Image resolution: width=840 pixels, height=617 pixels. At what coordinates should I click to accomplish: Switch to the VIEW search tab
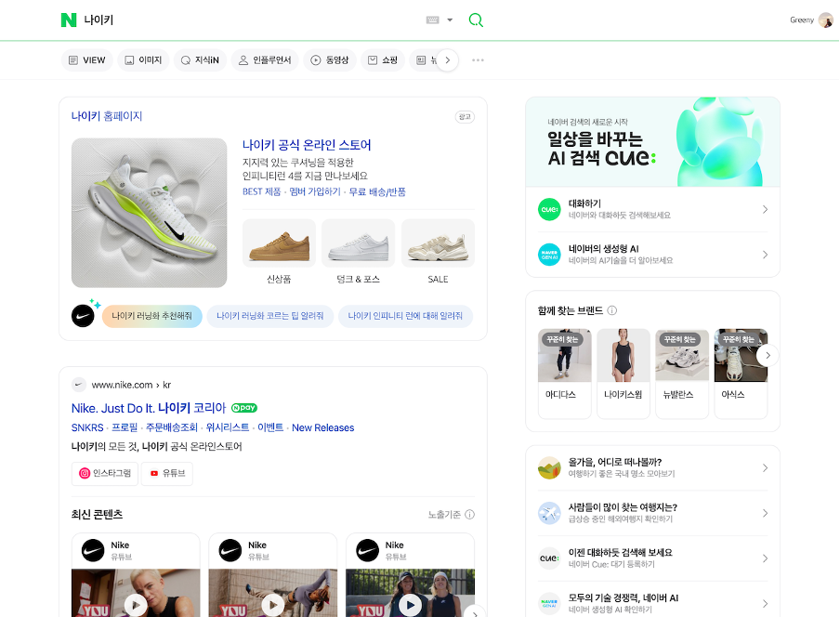click(x=86, y=59)
